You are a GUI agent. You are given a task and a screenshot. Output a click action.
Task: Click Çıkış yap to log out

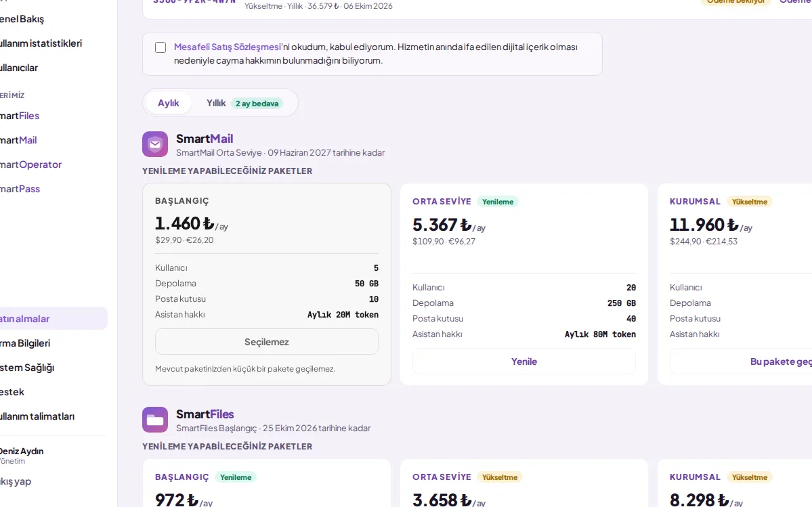tap(16, 481)
